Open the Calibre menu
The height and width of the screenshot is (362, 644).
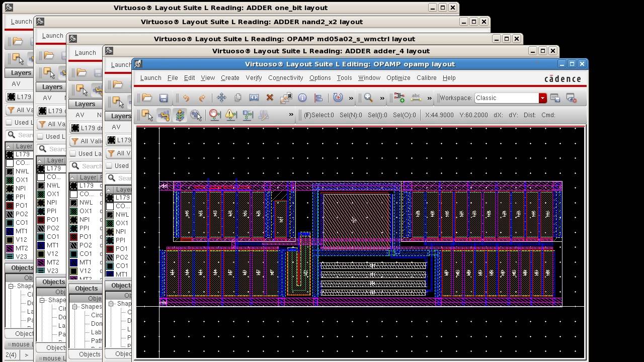coord(426,78)
